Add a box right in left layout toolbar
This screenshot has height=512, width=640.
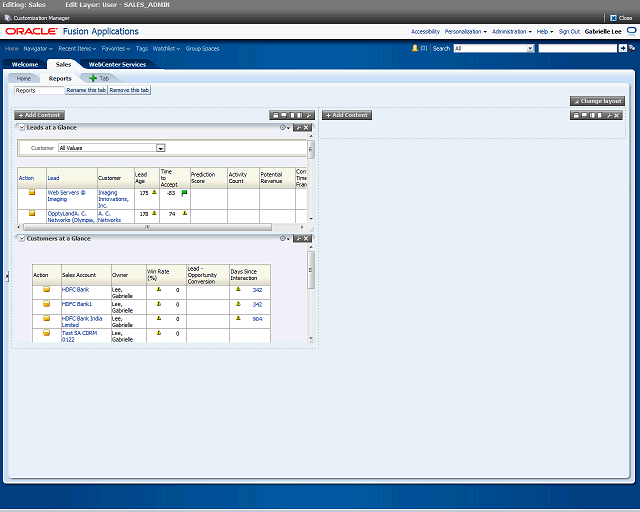pos(300,115)
